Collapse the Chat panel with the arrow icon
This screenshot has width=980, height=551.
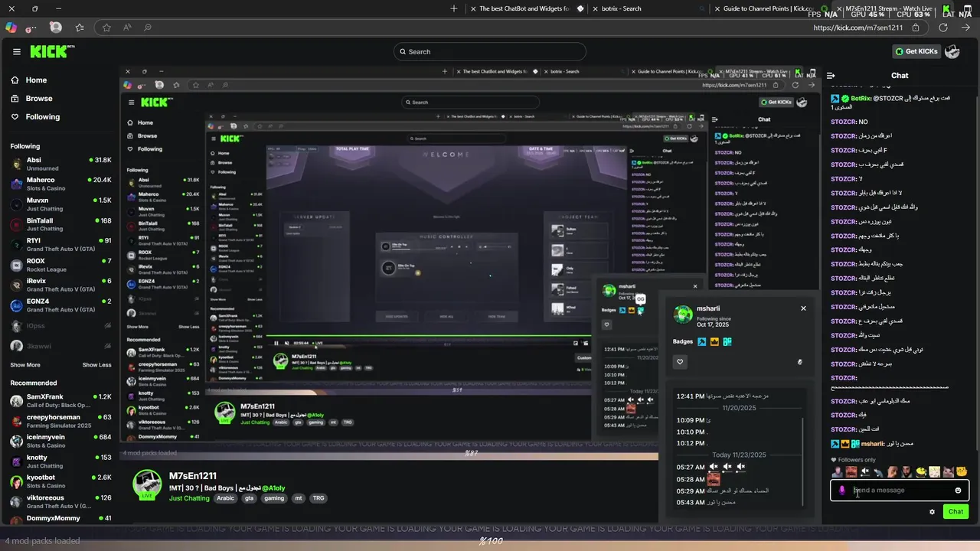click(x=831, y=75)
